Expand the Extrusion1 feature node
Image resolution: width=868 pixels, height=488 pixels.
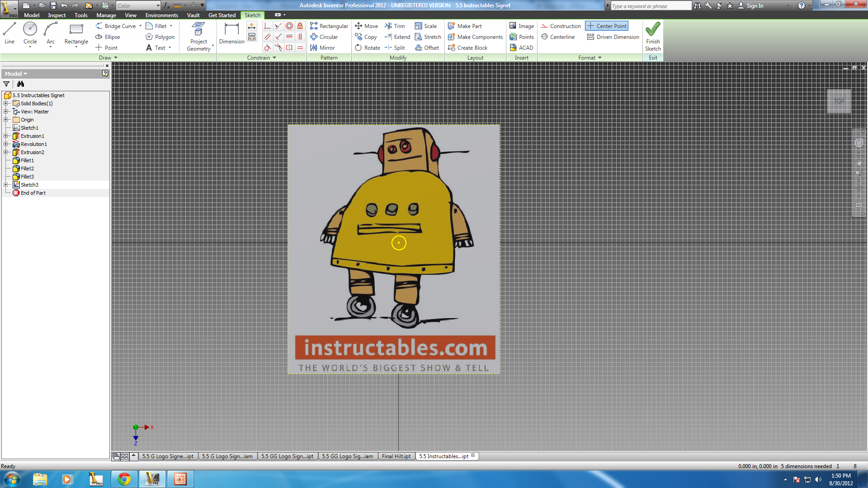tap(6, 136)
